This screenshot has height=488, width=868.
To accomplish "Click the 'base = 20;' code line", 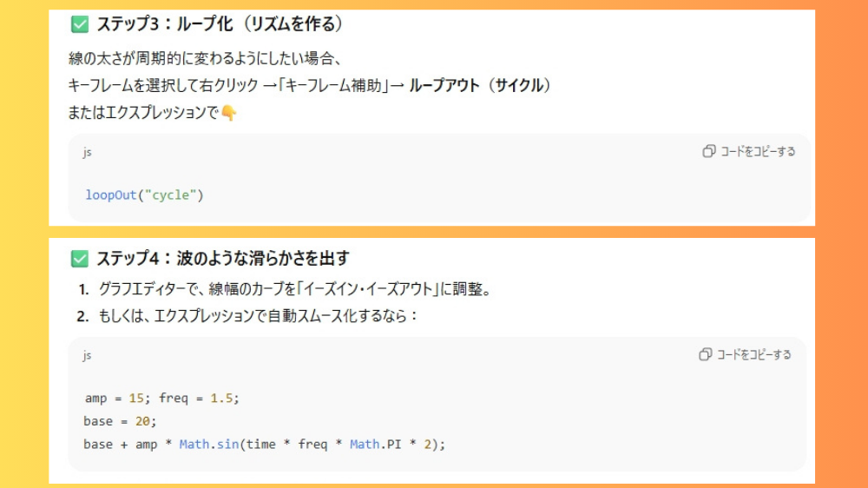I will point(119,421).
